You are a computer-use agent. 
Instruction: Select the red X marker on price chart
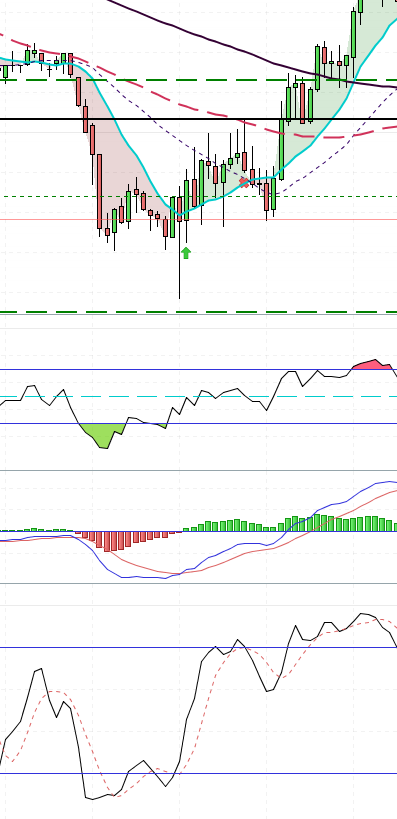(x=244, y=182)
